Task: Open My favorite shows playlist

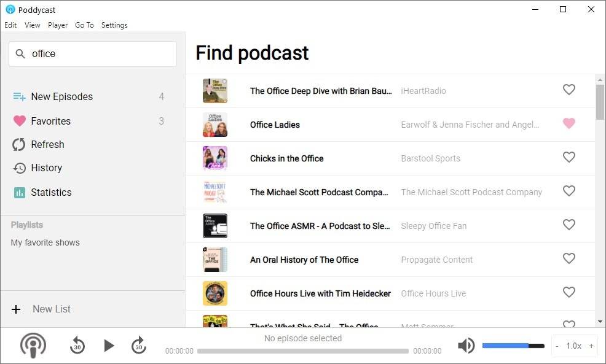Action: pos(45,242)
